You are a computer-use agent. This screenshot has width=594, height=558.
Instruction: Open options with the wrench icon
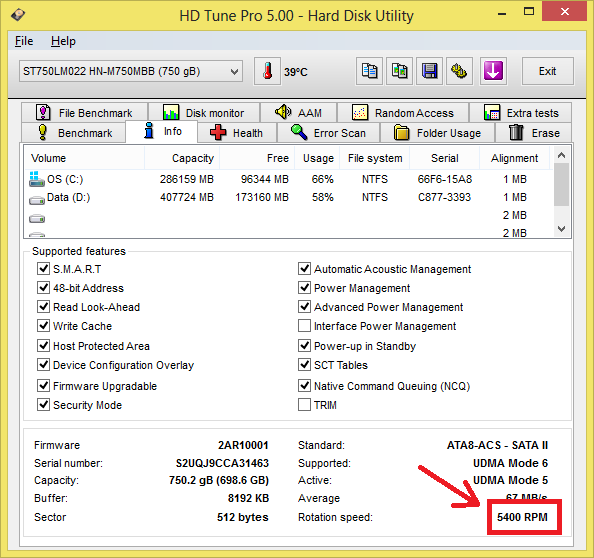pyautogui.click(x=459, y=71)
